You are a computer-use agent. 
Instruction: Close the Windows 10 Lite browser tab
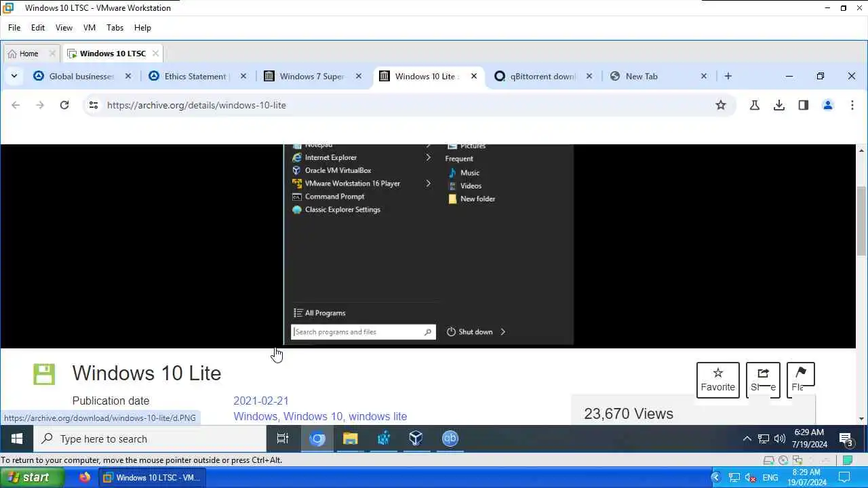[x=474, y=77]
